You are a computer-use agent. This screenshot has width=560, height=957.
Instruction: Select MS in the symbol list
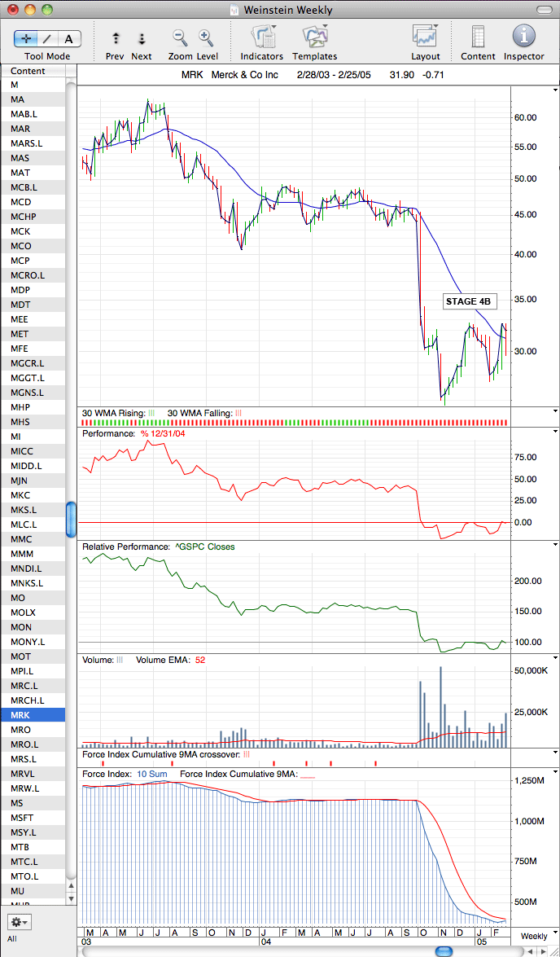point(33,802)
